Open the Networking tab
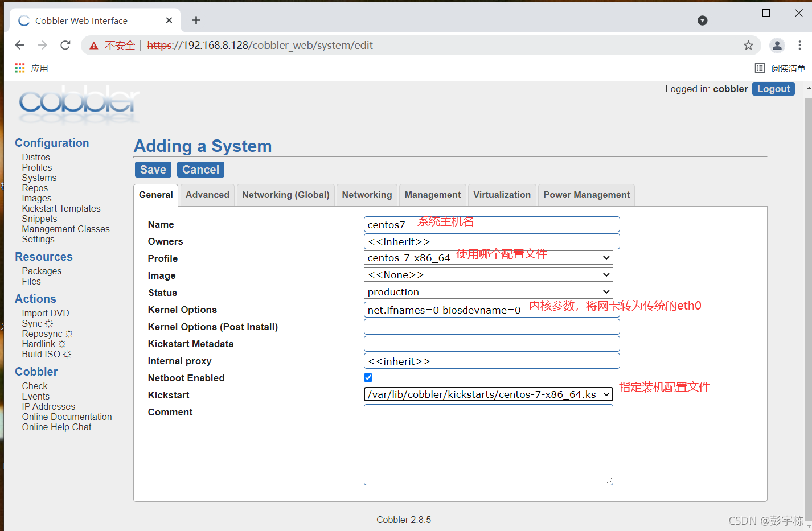The width and height of the screenshot is (812, 531). pos(367,195)
